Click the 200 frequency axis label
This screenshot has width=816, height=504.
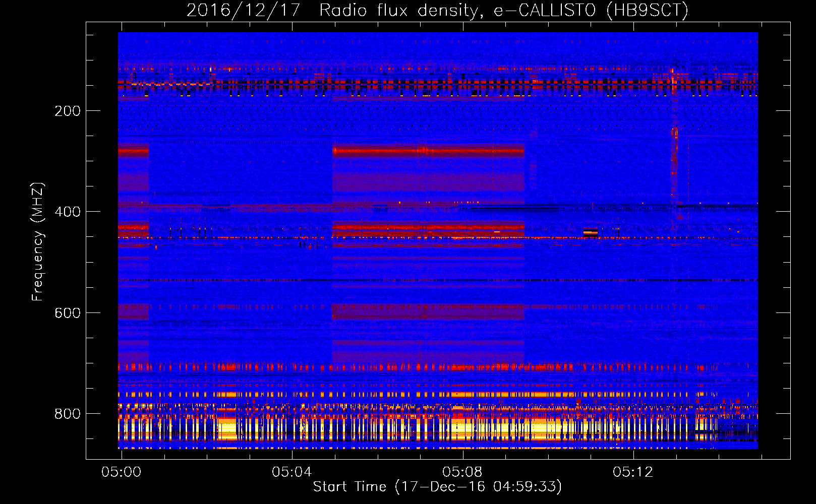tap(68, 111)
